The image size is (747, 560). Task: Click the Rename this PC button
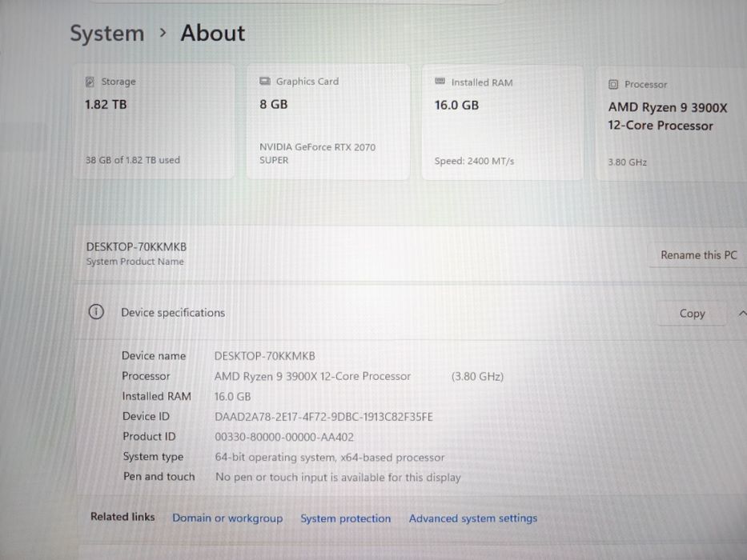click(x=698, y=255)
